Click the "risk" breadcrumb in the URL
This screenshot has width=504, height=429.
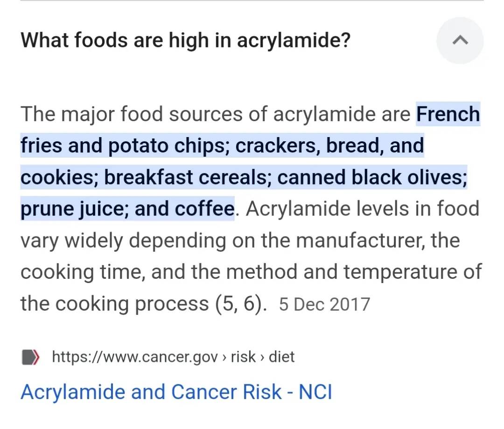click(x=243, y=357)
